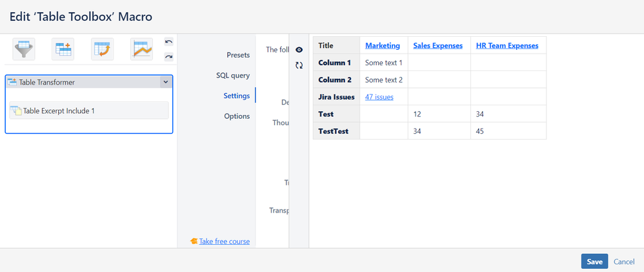Viewport: 644px width, 272px height.
Task: Expand the Table Transformer dropdown arrow
Action: [166, 82]
